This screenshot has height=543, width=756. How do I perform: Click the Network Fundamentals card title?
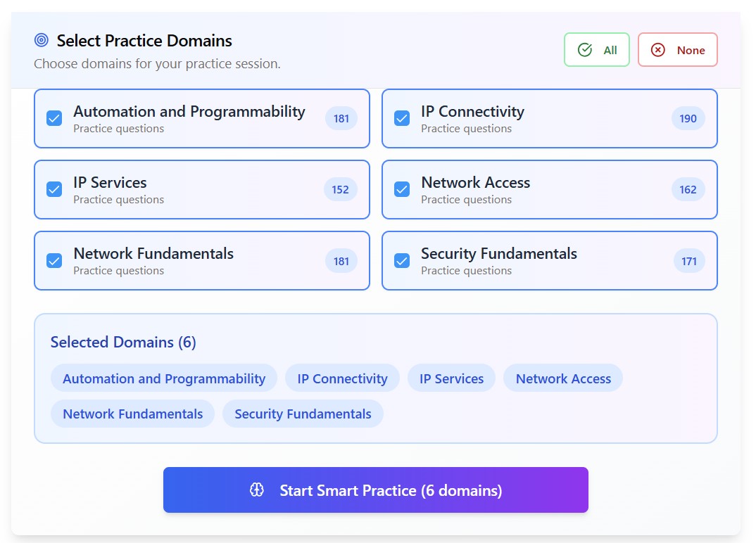tap(153, 253)
